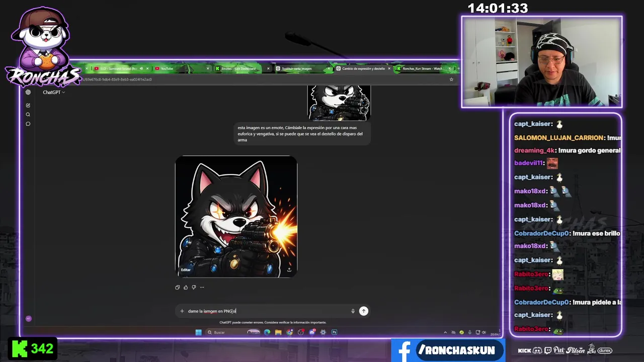644x362 pixels.
Task: Expand the ChatGPT model dropdown
Action: pos(54,92)
